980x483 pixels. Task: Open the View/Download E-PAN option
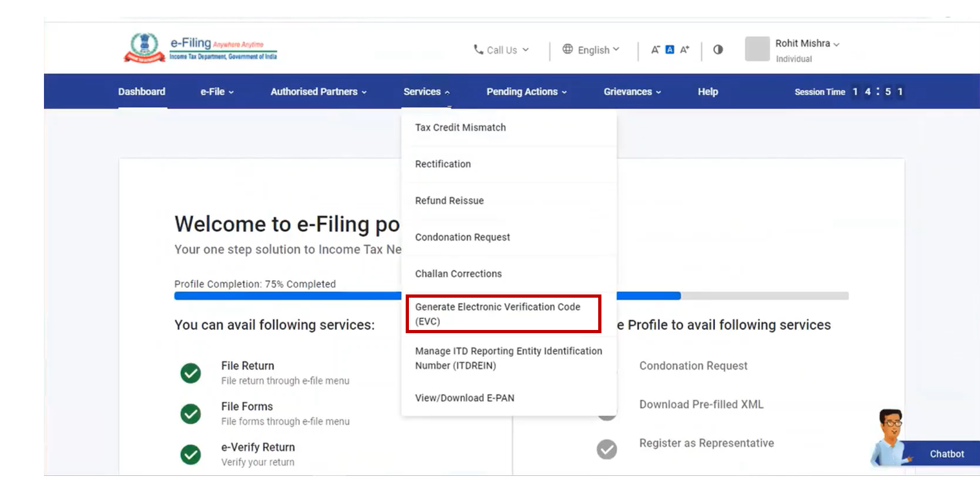click(x=464, y=398)
